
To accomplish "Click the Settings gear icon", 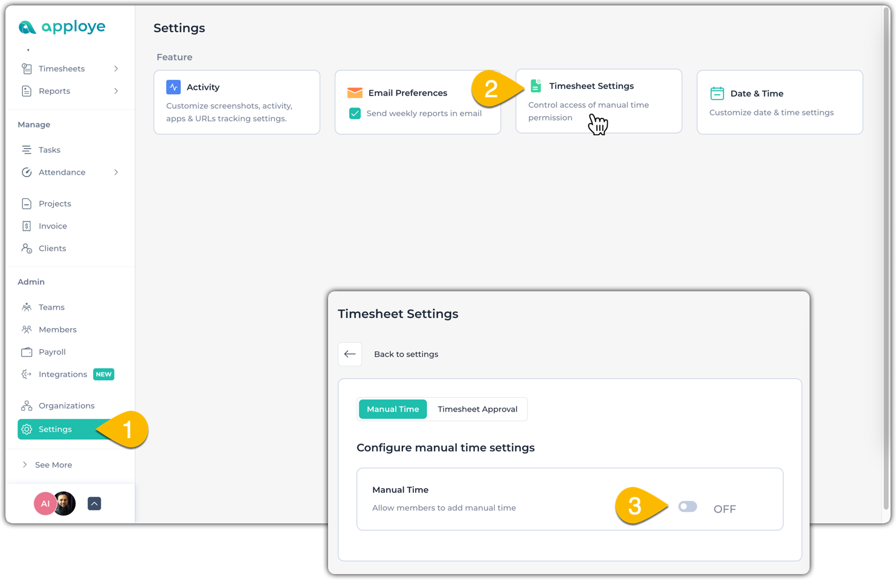I will (27, 429).
